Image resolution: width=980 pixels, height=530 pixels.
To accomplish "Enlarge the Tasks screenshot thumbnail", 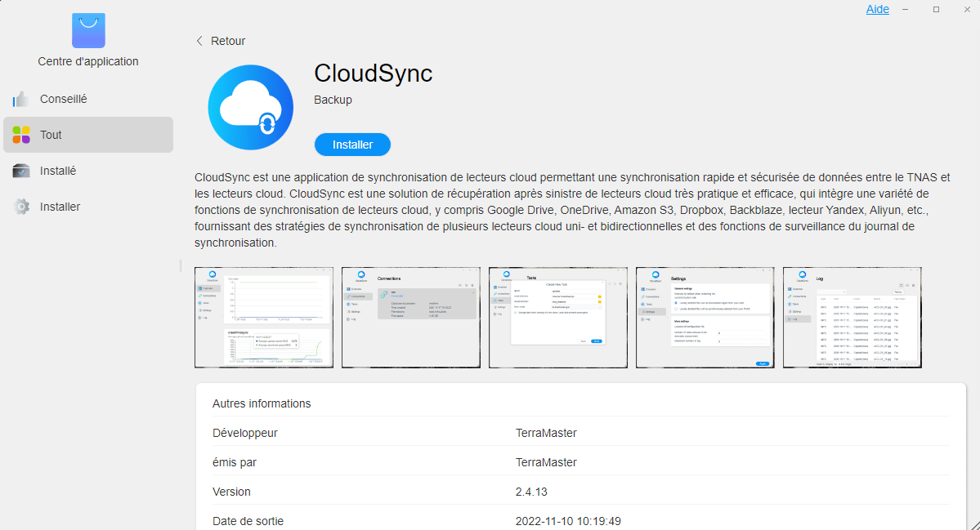I will click(x=558, y=317).
